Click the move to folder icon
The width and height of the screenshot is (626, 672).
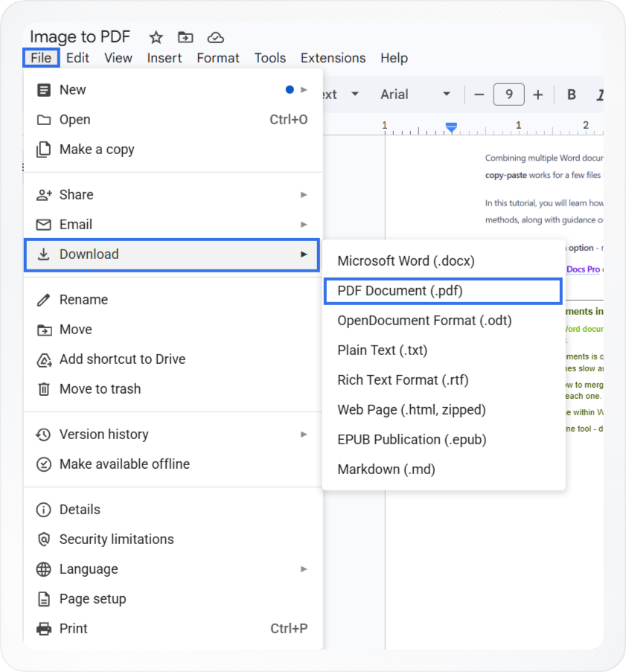[x=185, y=37]
